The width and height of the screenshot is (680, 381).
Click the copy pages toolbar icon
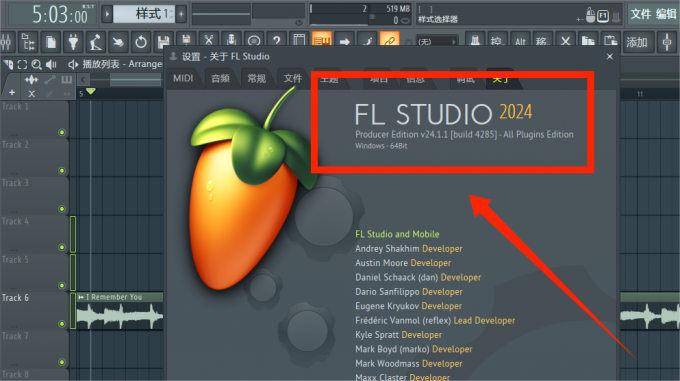click(x=51, y=42)
